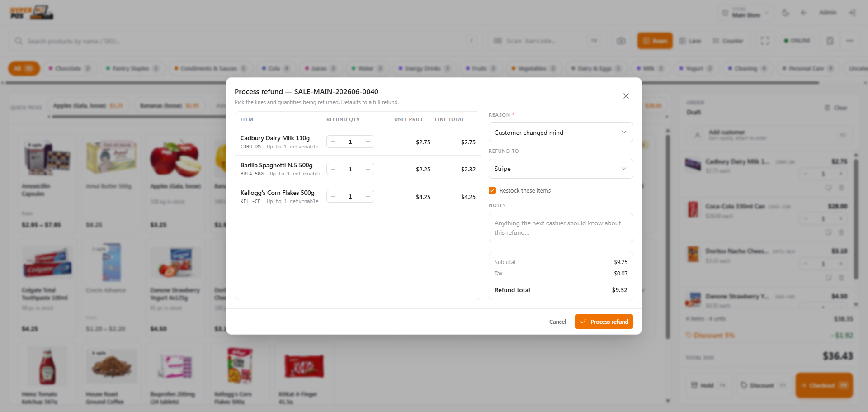The height and width of the screenshot is (412, 868).
Task: Click Barilla Spaghetti refund quantity field
Action: click(350, 169)
